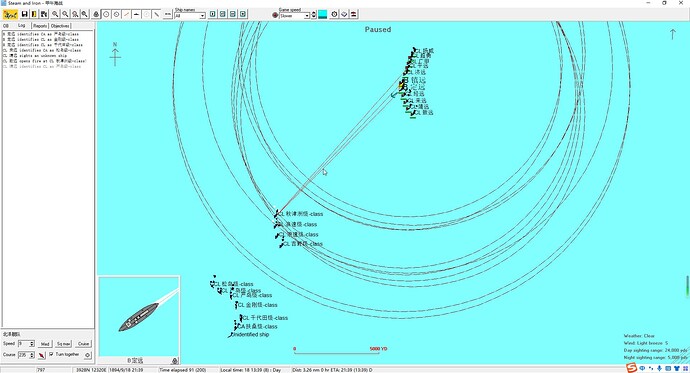Click the Course spinner arrows
The height and width of the screenshot is (373, 690).
point(32,355)
